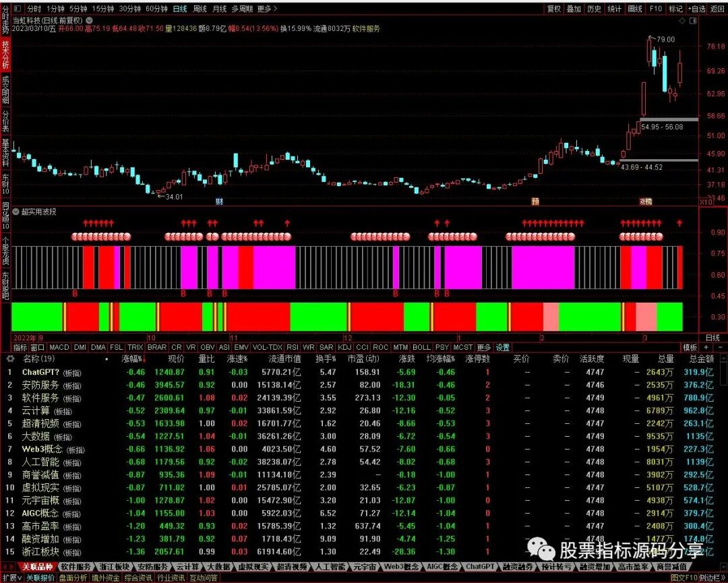Screen dimensions: 728x583
Task: Open 成交明细 in left sidebar
Action: click(5, 90)
